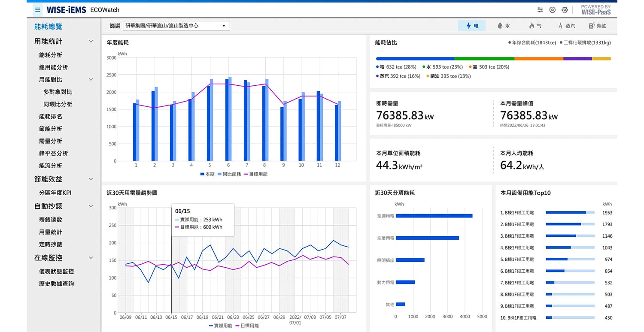Open 能耗總覽 overview page
This screenshot has width=644, height=332.
coord(48,27)
